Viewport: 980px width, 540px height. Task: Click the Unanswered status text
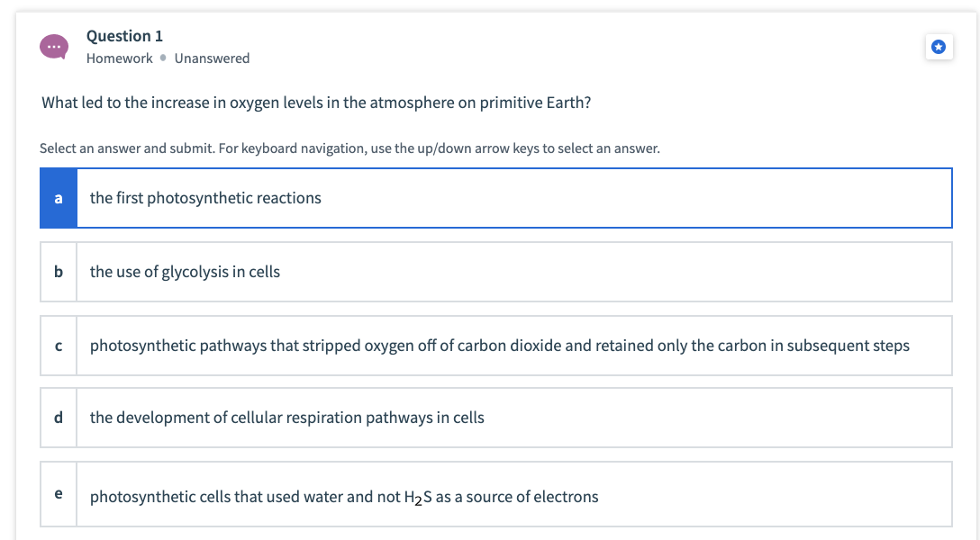point(213,58)
